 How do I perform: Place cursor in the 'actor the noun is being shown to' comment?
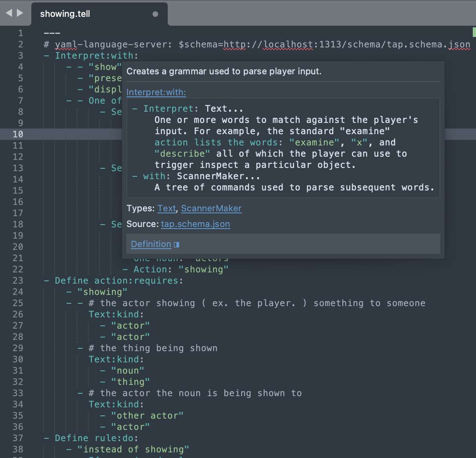pos(195,393)
